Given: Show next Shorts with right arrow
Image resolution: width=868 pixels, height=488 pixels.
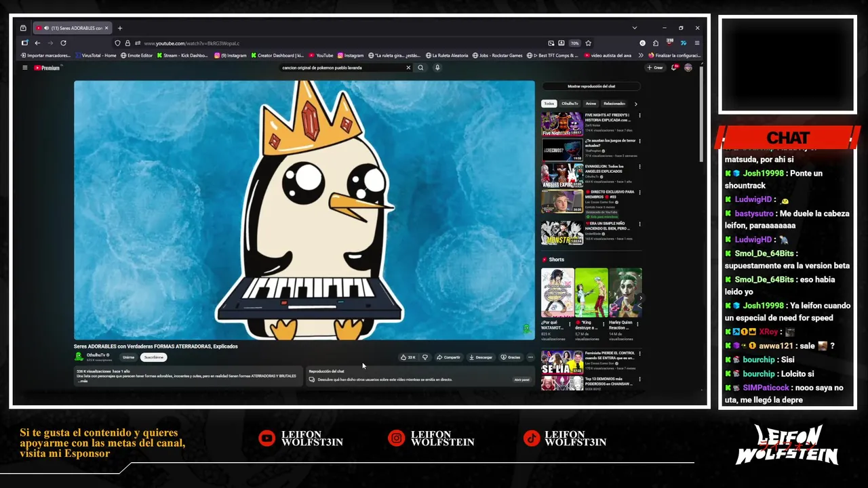Looking at the screenshot, I should pyautogui.click(x=640, y=298).
